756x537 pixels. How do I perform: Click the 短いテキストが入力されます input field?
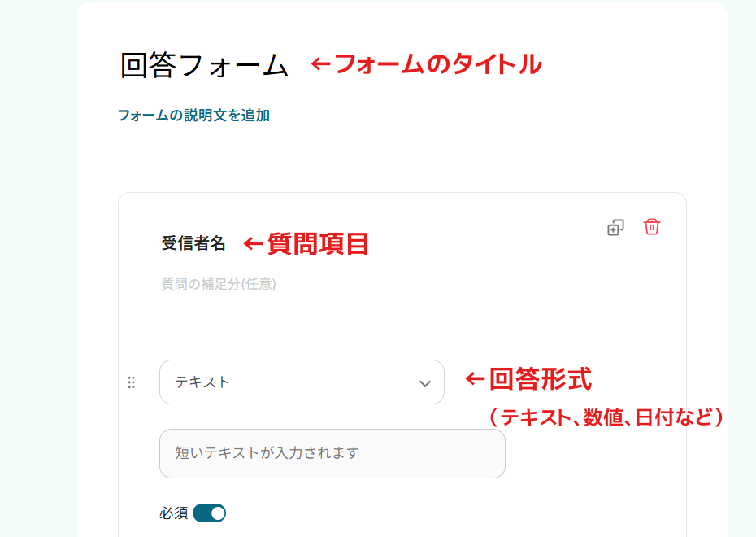tap(332, 453)
